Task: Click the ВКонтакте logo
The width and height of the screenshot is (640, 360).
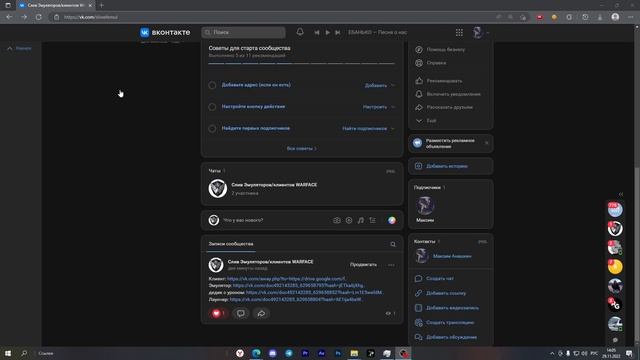Action: pyautogui.click(x=165, y=32)
